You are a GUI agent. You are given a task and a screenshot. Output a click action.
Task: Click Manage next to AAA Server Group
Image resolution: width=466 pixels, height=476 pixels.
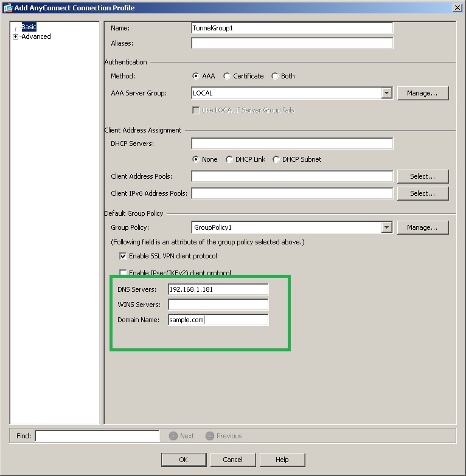[x=423, y=93]
